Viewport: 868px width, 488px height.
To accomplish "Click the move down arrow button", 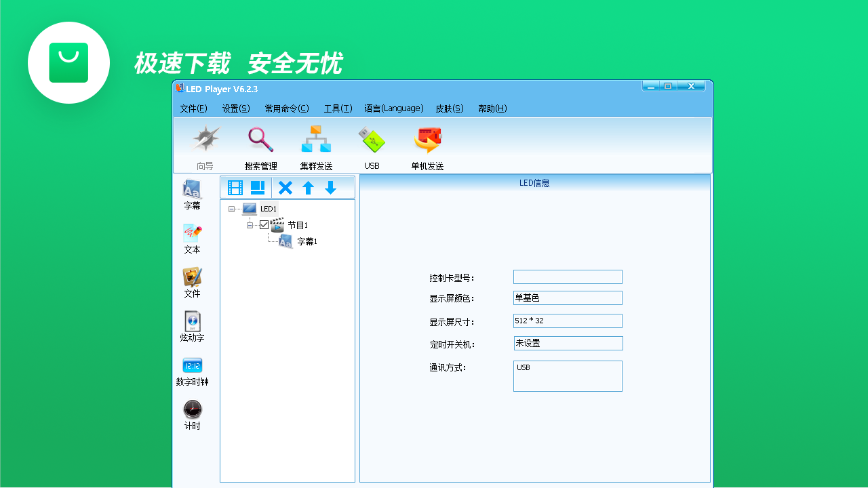I will point(330,188).
